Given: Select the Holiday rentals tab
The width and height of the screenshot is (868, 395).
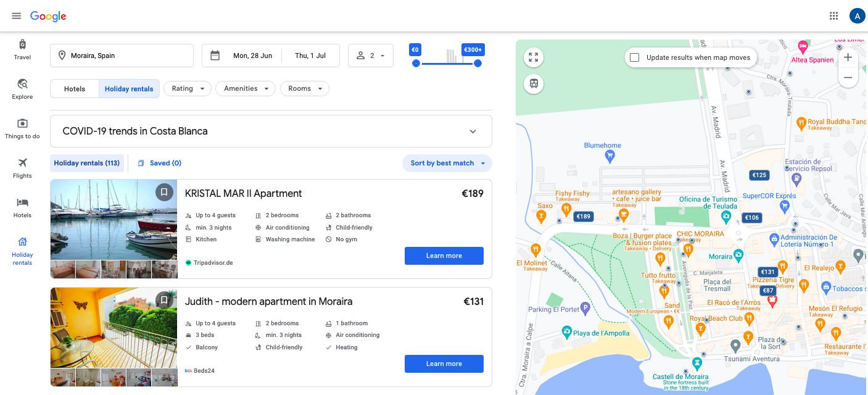Looking at the screenshot, I should 129,89.
